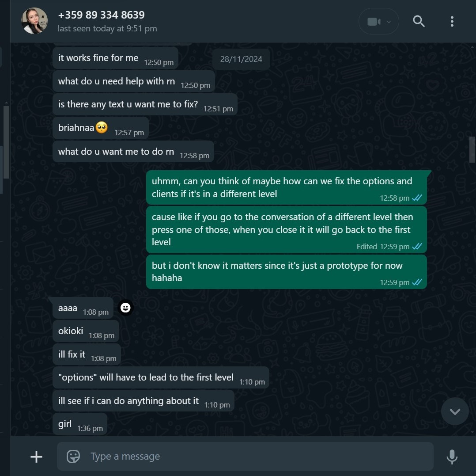
Task: Record a voice message with the microphone
Action: tap(452, 457)
